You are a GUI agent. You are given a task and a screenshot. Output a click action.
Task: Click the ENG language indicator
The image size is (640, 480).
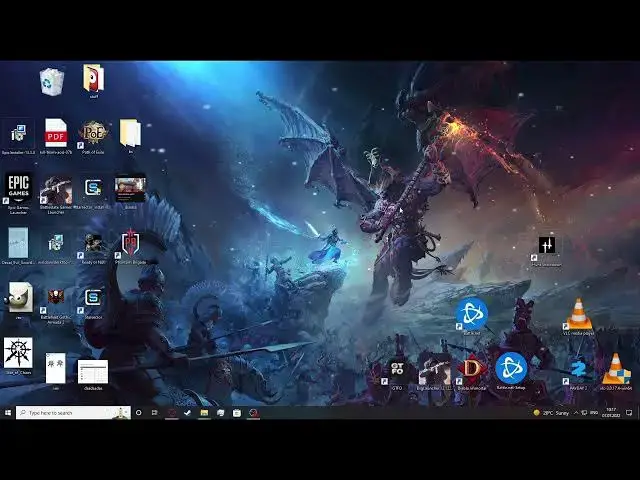594,413
